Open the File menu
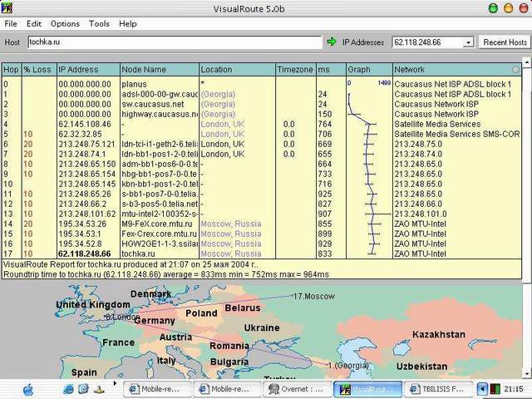 11,24
